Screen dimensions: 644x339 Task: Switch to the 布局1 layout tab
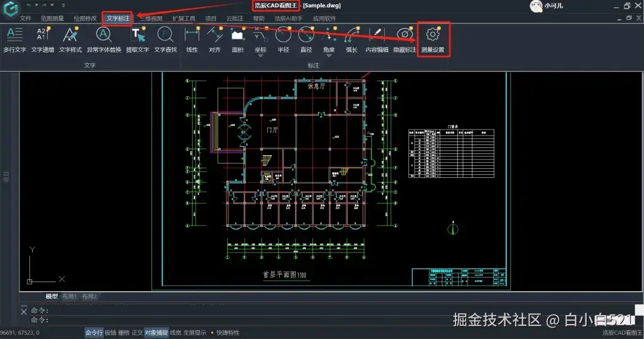[69, 296]
